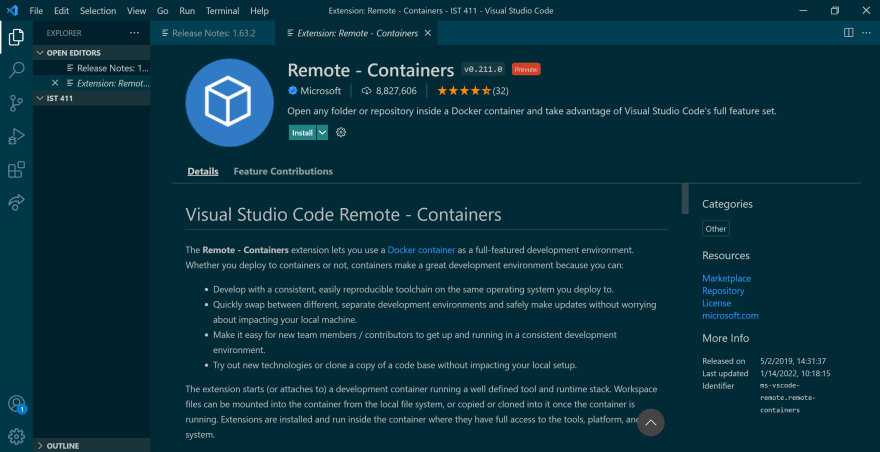
Task: Open the Search view in activity bar
Action: (x=16, y=70)
